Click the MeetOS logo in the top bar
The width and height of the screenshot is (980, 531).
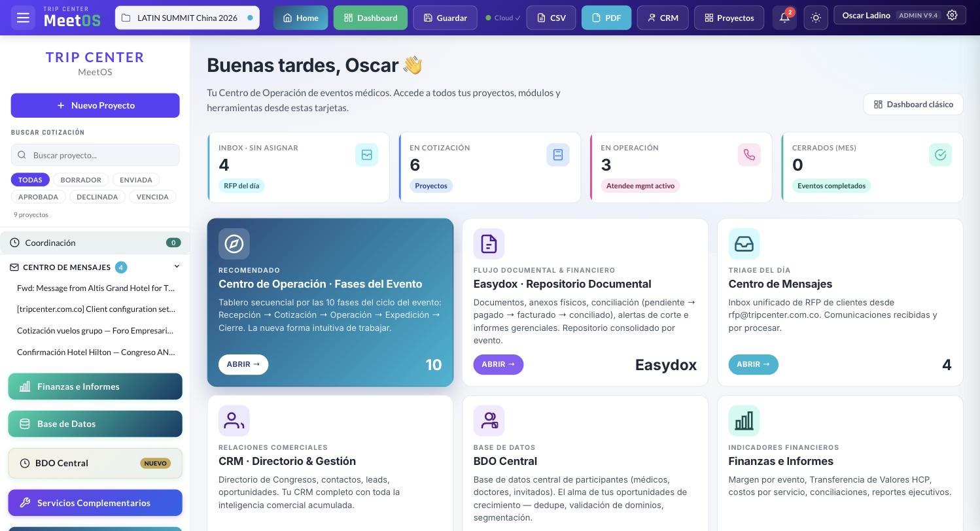72,18
